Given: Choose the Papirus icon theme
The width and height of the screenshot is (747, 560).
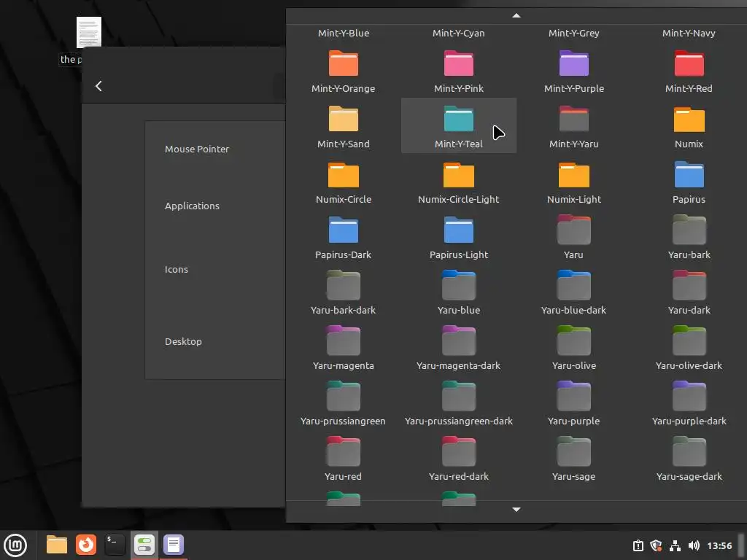Looking at the screenshot, I should 689,181.
